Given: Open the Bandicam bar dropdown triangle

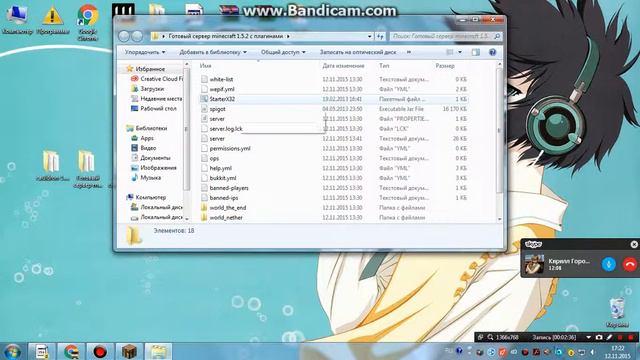Looking at the screenshot, I should click(x=588, y=338).
